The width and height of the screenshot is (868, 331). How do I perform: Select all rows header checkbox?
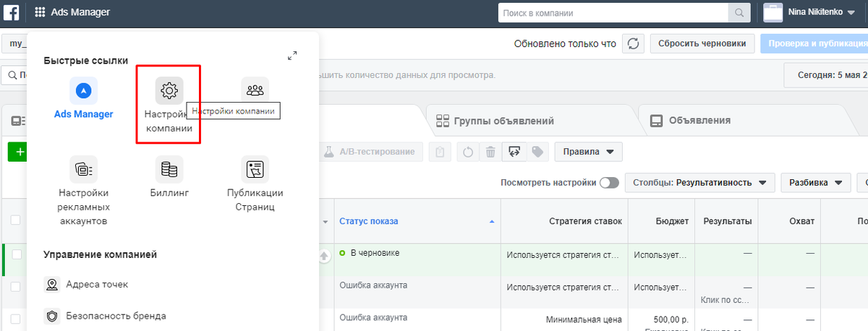tap(17, 221)
